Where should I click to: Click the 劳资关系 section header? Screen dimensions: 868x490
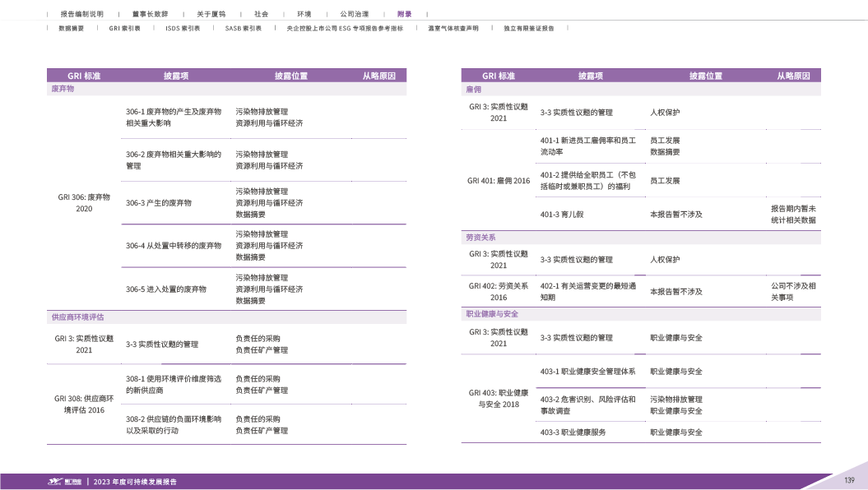[x=480, y=237]
